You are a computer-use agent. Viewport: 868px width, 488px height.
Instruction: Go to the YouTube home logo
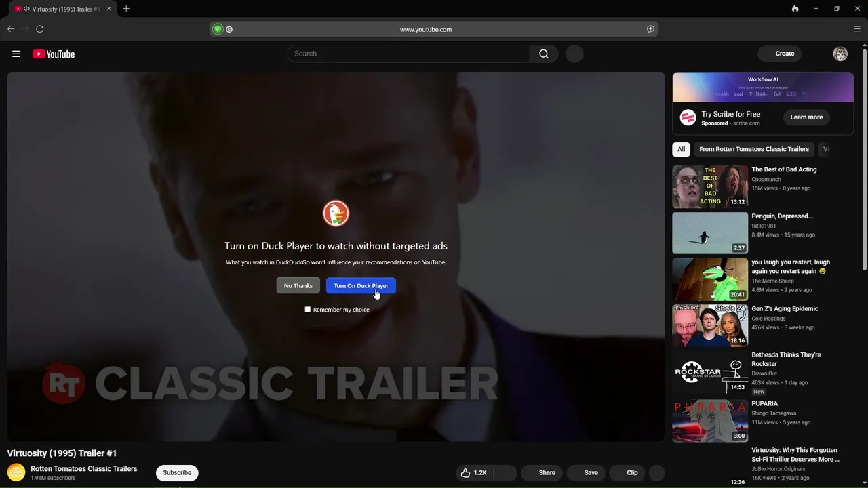click(x=54, y=54)
